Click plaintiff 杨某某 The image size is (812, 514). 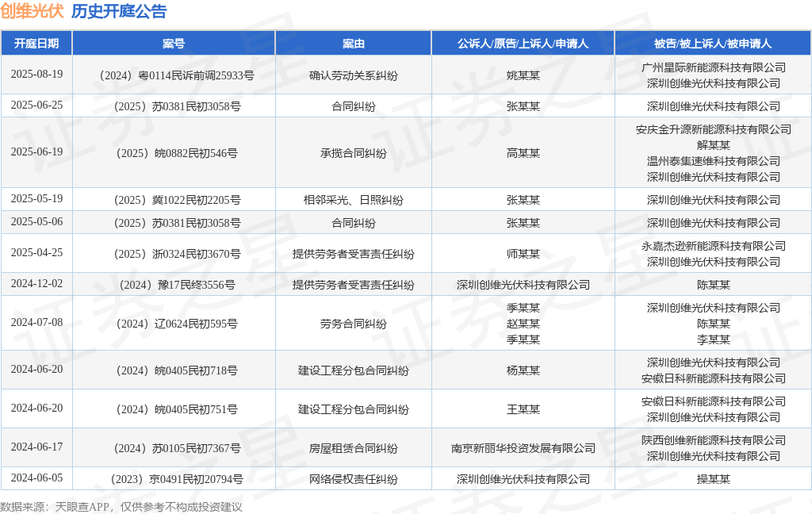pos(523,371)
